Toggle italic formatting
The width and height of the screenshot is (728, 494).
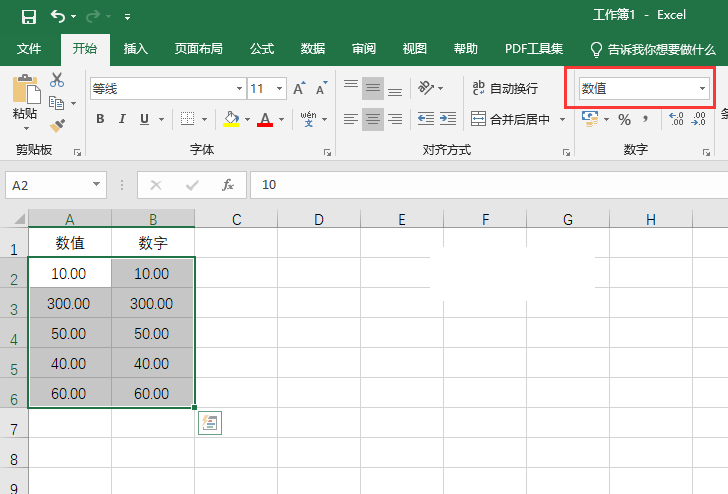tap(122, 119)
